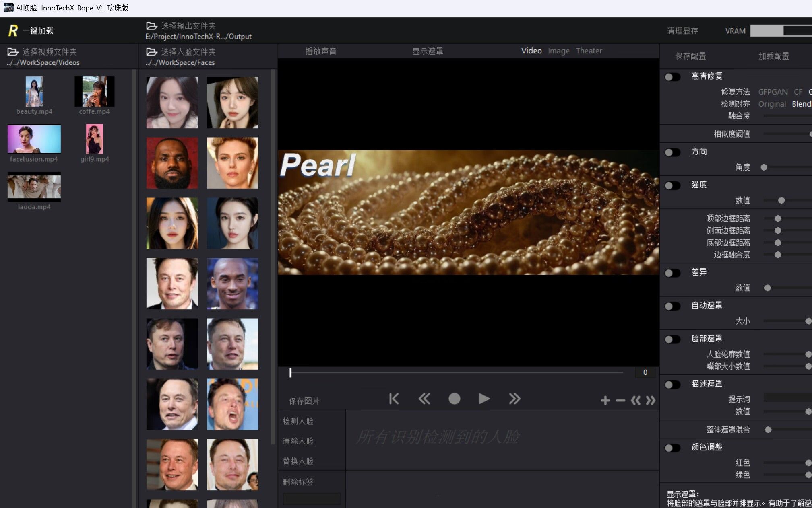Open the 选择人脸文件夹 folder icon

151,52
